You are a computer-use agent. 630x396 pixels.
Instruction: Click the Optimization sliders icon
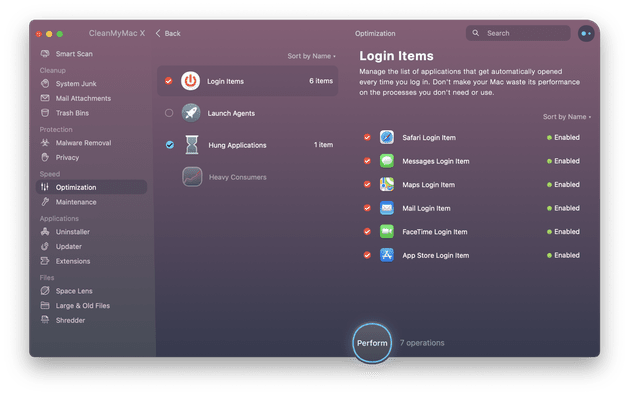[45, 187]
